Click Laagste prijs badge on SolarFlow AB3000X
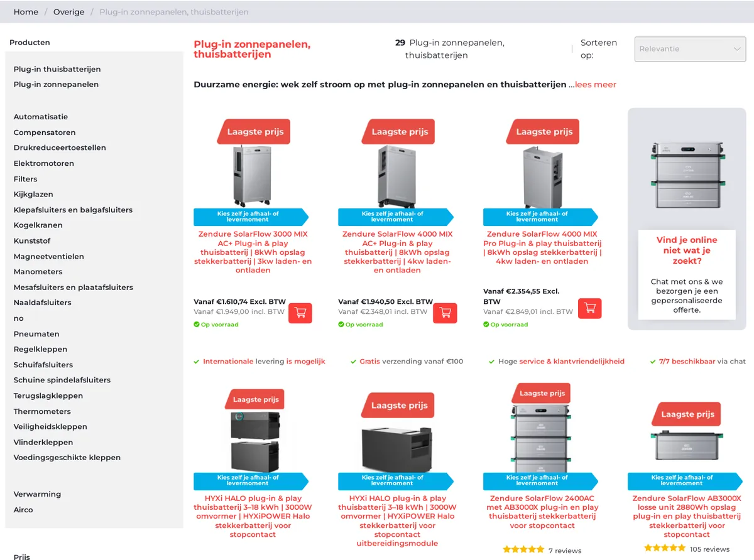 pos(687,414)
